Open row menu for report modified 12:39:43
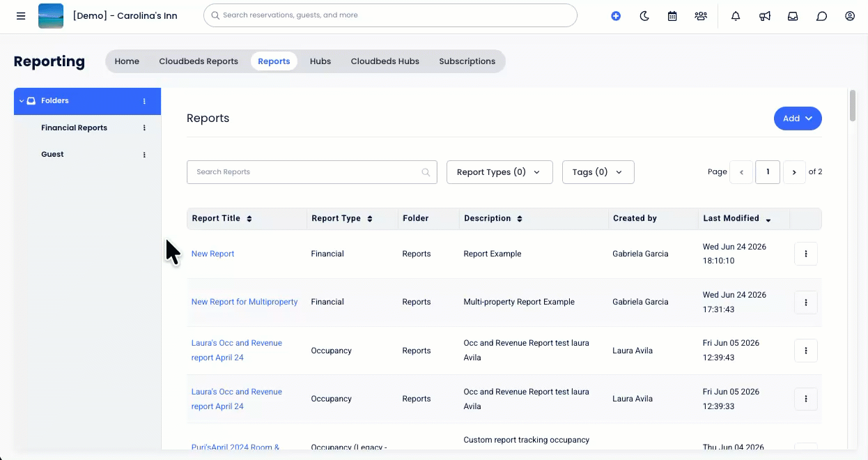This screenshot has height=460, width=868. tap(806, 351)
